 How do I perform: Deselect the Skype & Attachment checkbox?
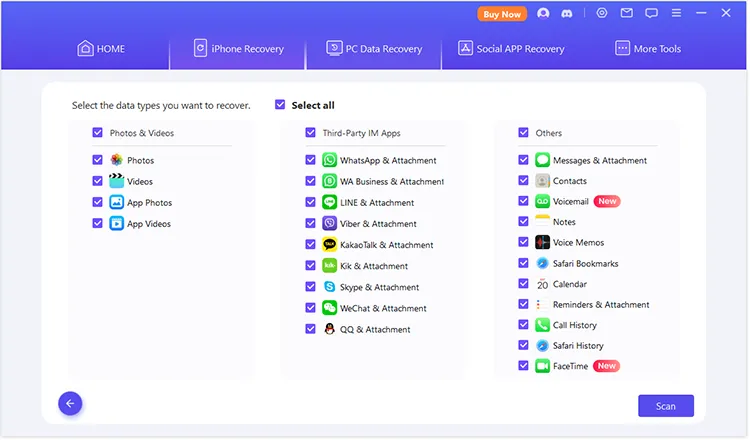(311, 287)
